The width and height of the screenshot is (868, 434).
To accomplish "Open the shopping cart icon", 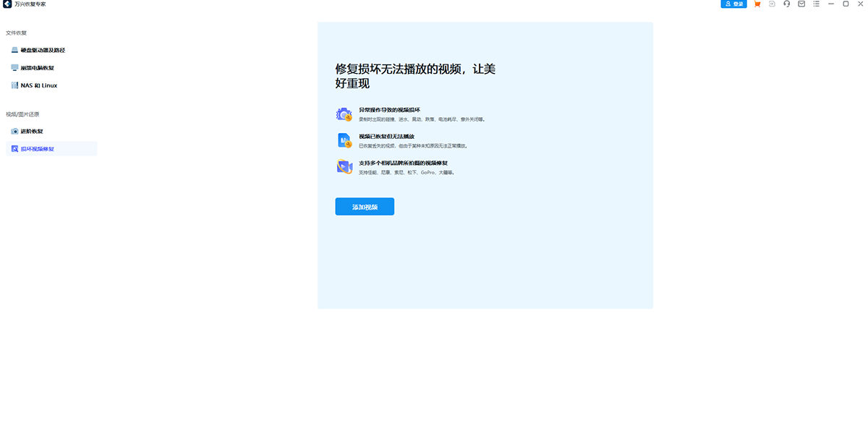I will click(757, 4).
